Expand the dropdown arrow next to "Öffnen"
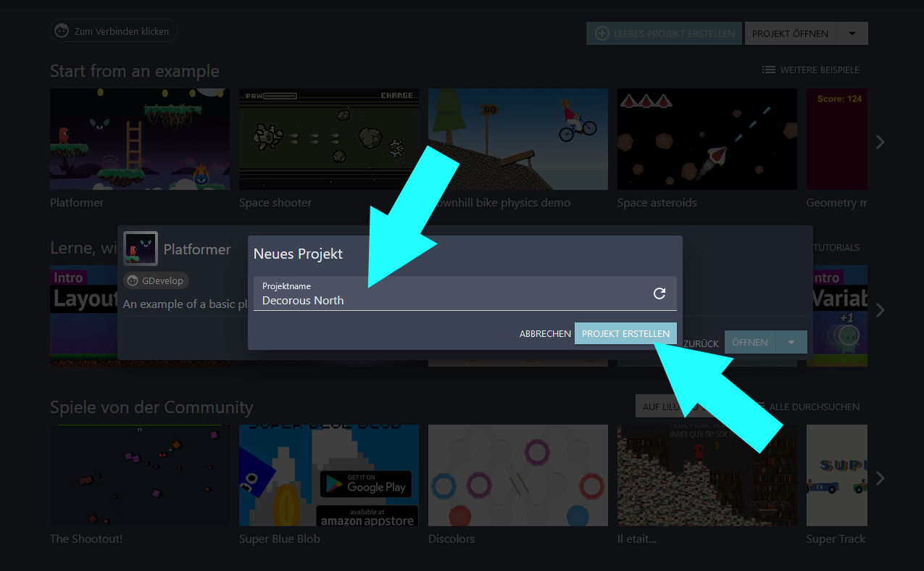Image resolution: width=924 pixels, height=571 pixels. (x=791, y=342)
